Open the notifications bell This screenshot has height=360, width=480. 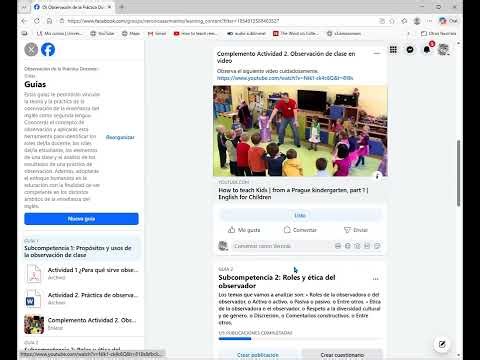click(x=427, y=50)
